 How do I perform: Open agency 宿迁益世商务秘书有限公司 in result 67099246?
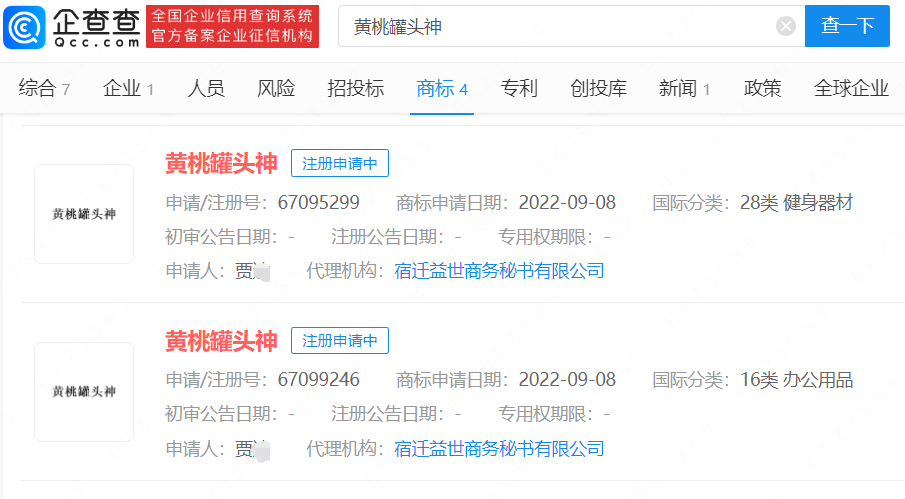499,449
